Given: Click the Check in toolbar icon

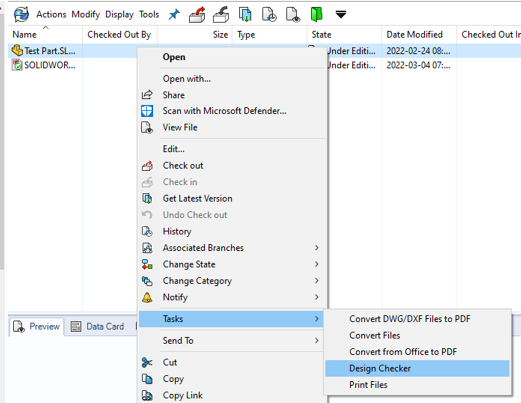Looking at the screenshot, I should point(221,15).
